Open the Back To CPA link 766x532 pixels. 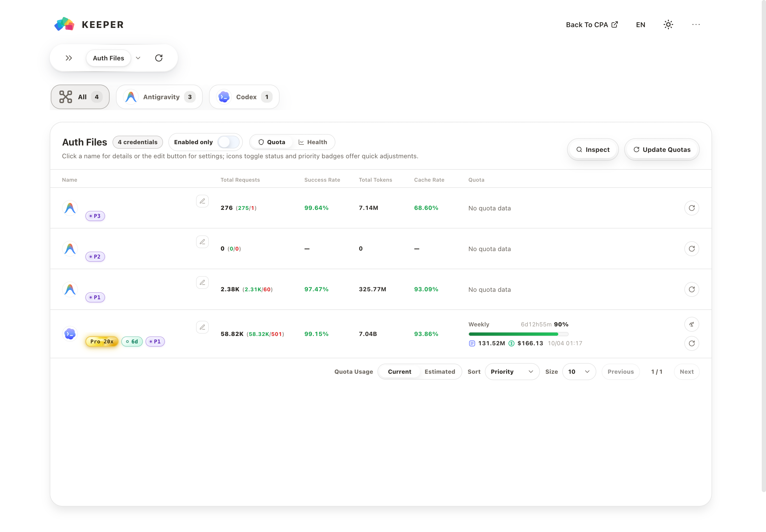592,25
